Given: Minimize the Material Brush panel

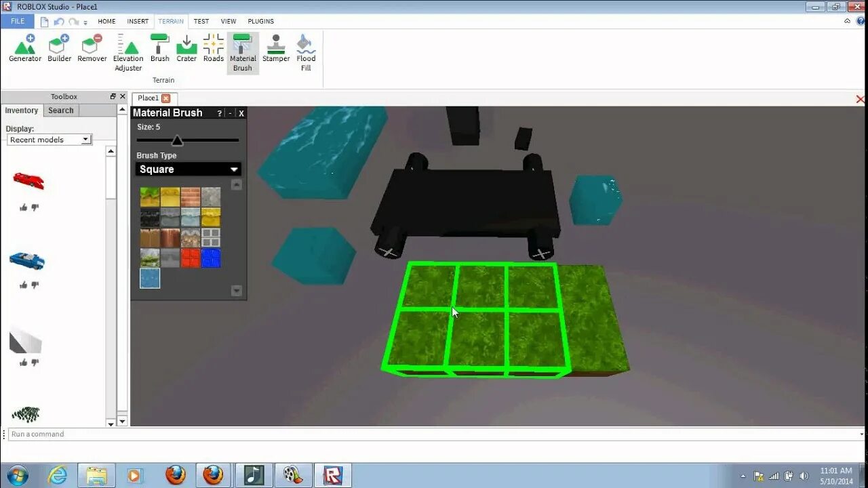Looking at the screenshot, I should [x=230, y=113].
